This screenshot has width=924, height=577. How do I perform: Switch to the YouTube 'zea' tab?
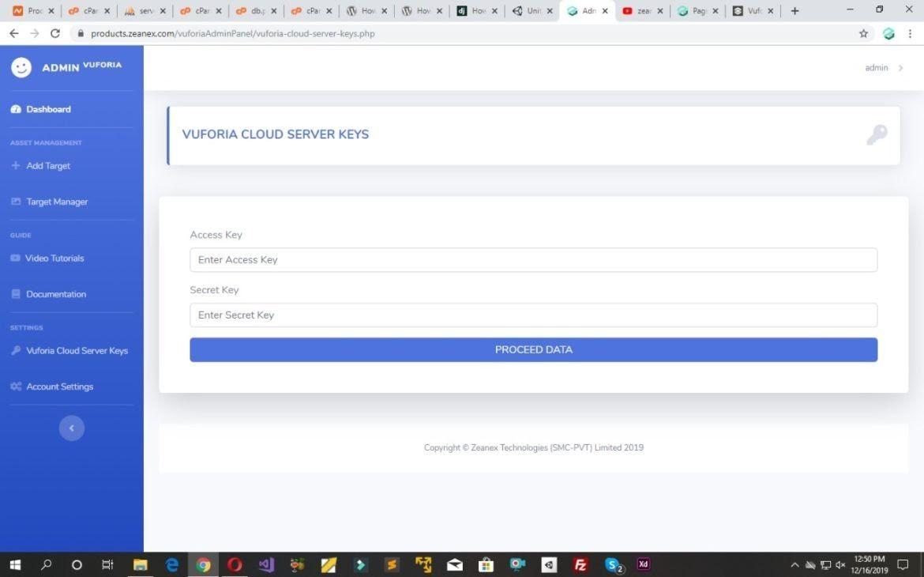point(642,10)
